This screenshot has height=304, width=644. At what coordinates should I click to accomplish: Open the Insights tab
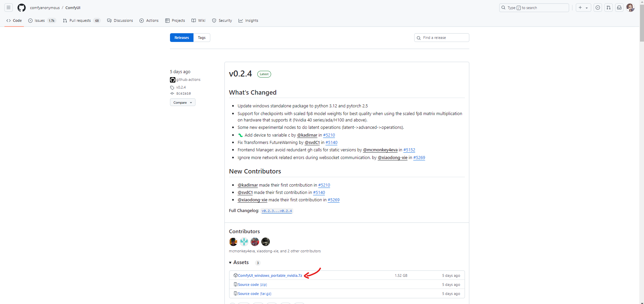(248, 20)
